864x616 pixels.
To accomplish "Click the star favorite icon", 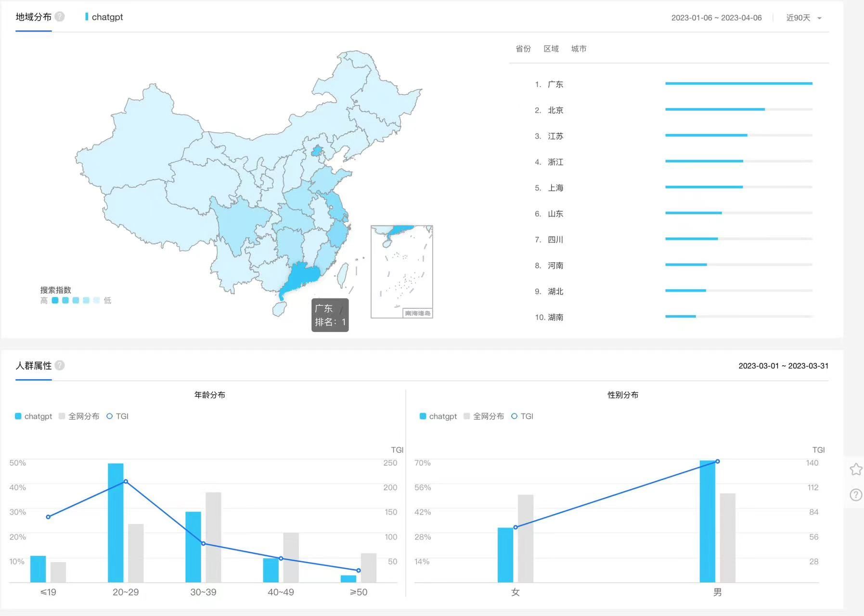I will click(856, 469).
